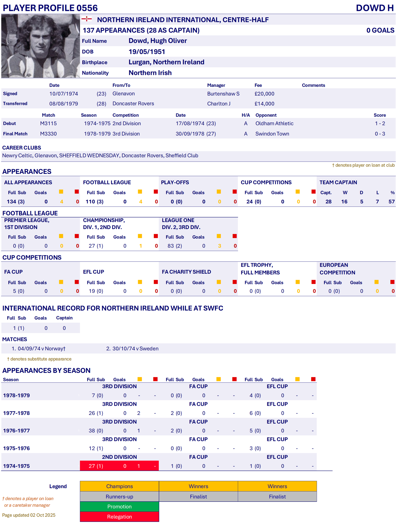Click the PLAYER PROFILE 0556 heading
This screenshot has width=396, height=532.
pos(50,8)
